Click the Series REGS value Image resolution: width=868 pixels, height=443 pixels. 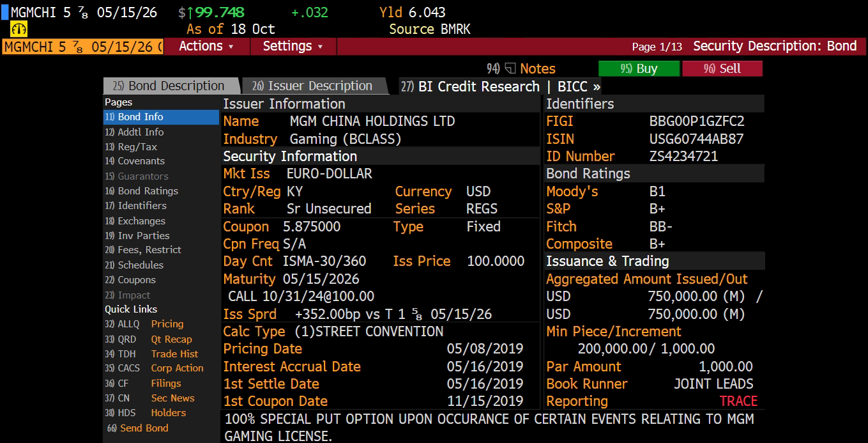(x=482, y=209)
